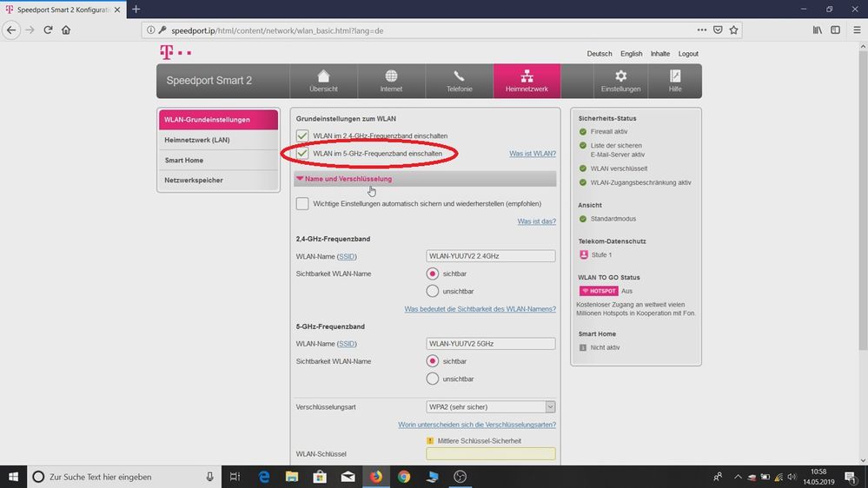This screenshot has height=488, width=868.
Task: Open Task View in taskbar
Action: (235, 477)
